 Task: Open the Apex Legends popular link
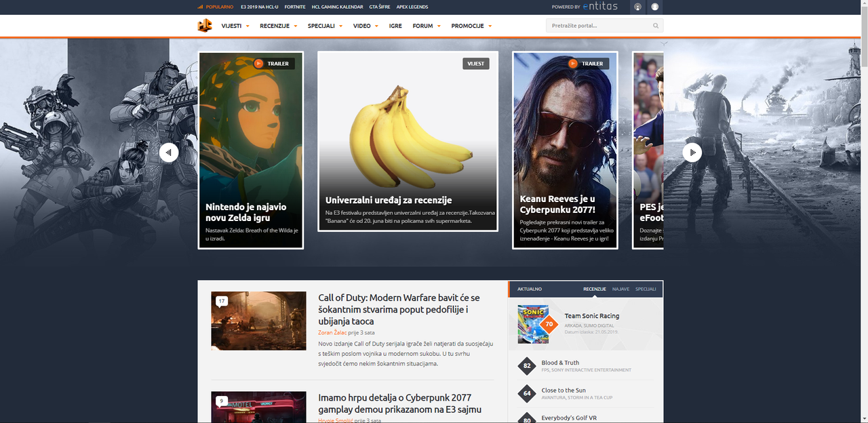tap(412, 7)
